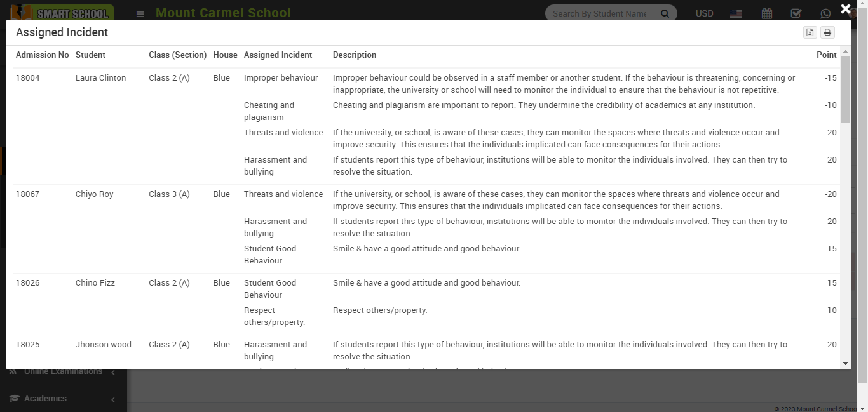Image resolution: width=868 pixels, height=412 pixels.
Task: Open the task checklist icon
Action: 796,13
